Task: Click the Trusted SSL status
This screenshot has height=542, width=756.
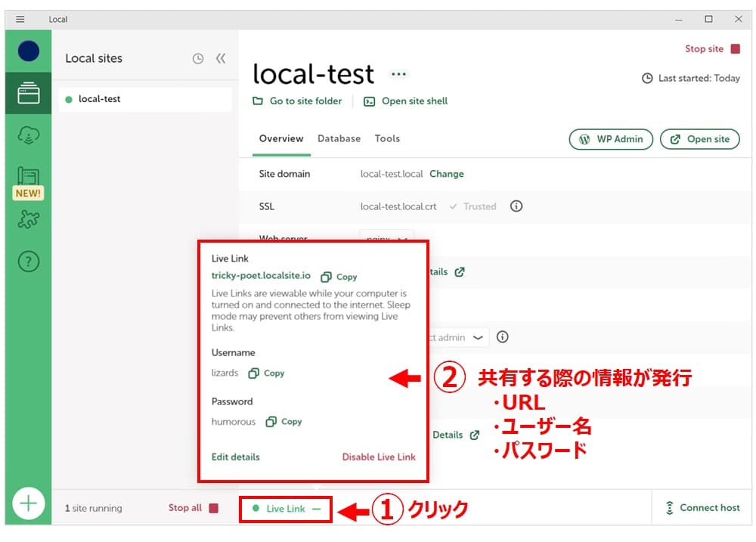Action: click(472, 206)
